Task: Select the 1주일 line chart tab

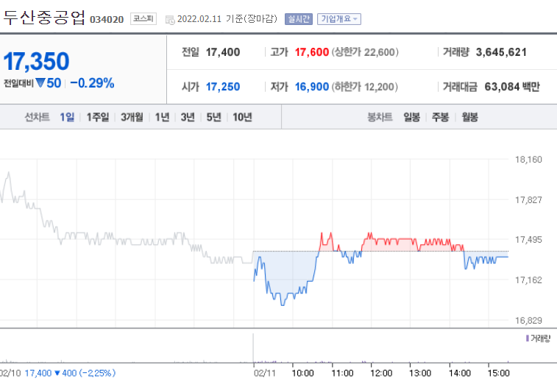Action: coord(98,117)
